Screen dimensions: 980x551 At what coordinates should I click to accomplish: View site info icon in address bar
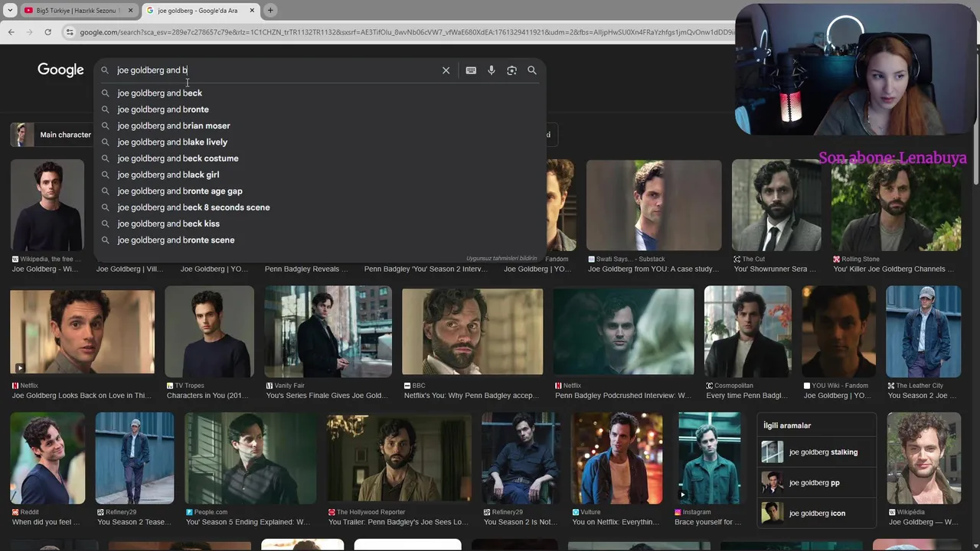point(70,32)
